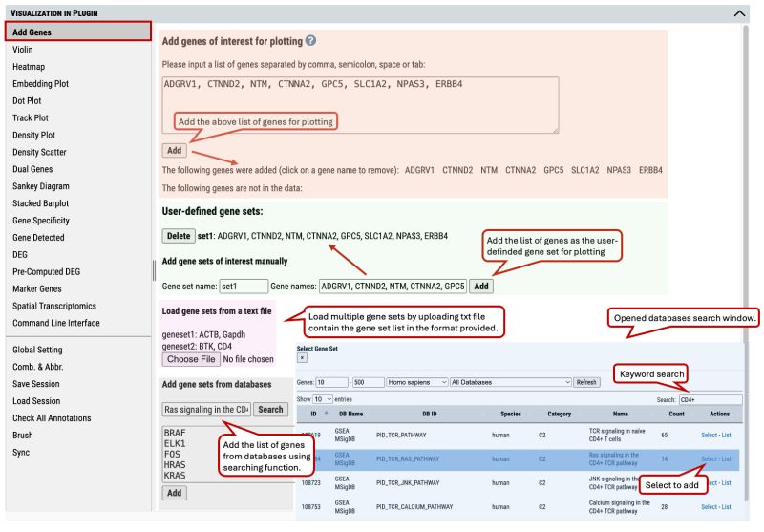Viewport: 764px width, 532px height.
Task: Select Heatmap in the sidebar
Action: pos(29,67)
